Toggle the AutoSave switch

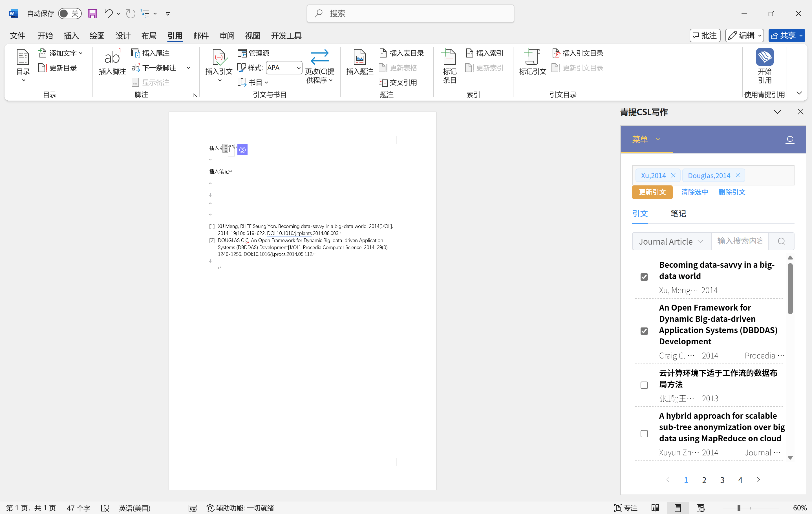coord(70,14)
